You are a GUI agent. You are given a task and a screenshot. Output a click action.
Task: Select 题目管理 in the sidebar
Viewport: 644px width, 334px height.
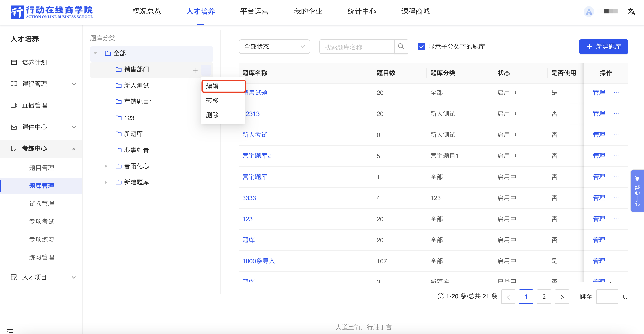41,168
